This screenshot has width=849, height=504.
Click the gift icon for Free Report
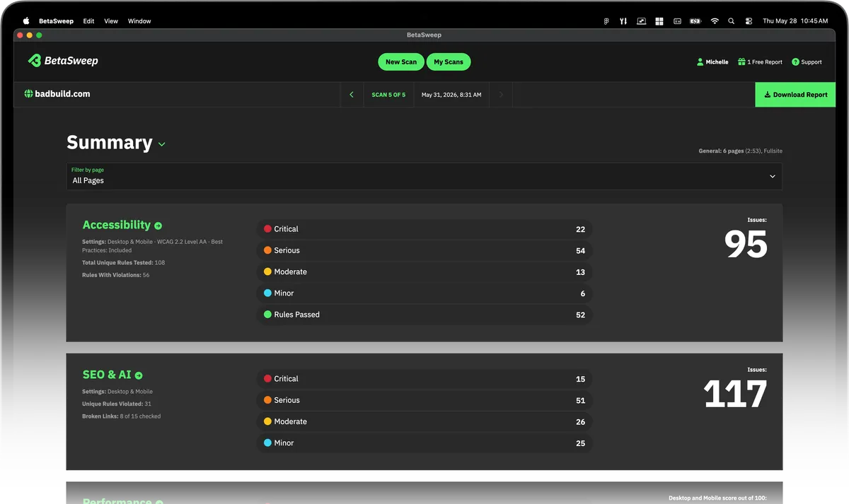741,62
